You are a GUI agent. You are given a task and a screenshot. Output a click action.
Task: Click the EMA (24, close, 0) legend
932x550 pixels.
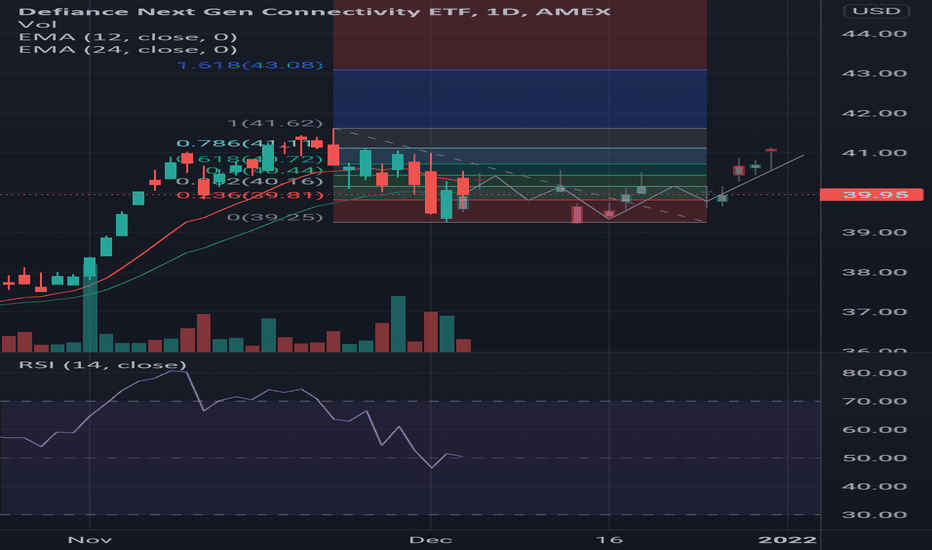(128, 49)
